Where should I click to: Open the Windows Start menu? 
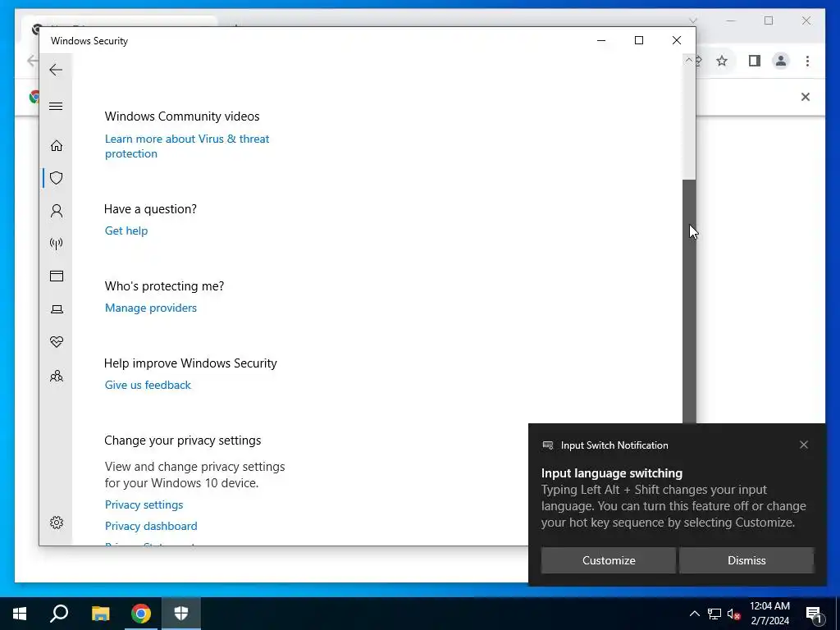coord(20,614)
